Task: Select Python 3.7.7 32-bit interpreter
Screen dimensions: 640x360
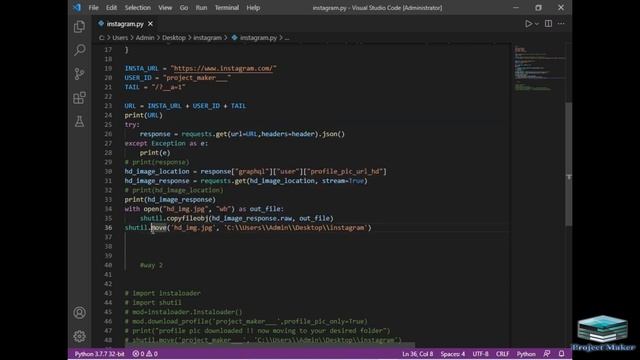Action: (x=99, y=354)
